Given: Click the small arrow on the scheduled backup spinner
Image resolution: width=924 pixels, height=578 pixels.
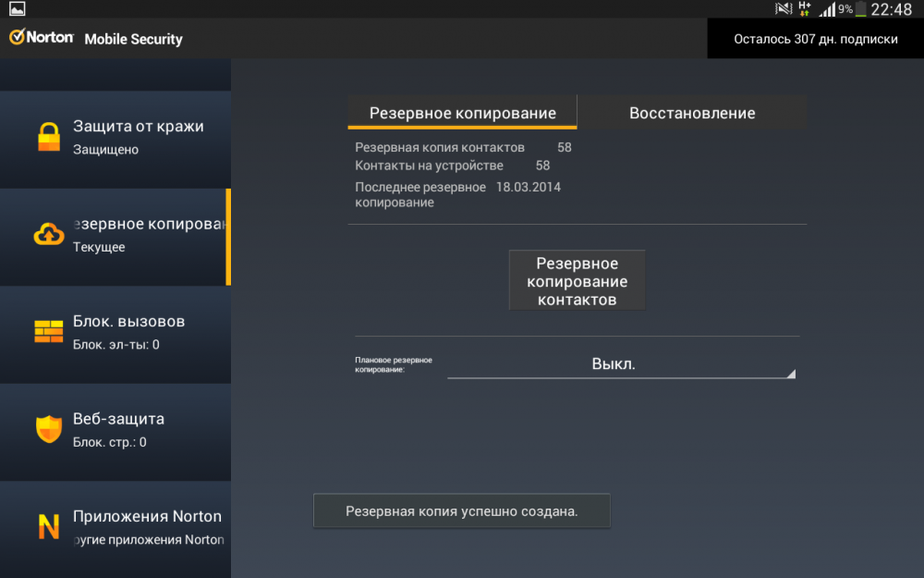Looking at the screenshot, I should pos(790,374).
